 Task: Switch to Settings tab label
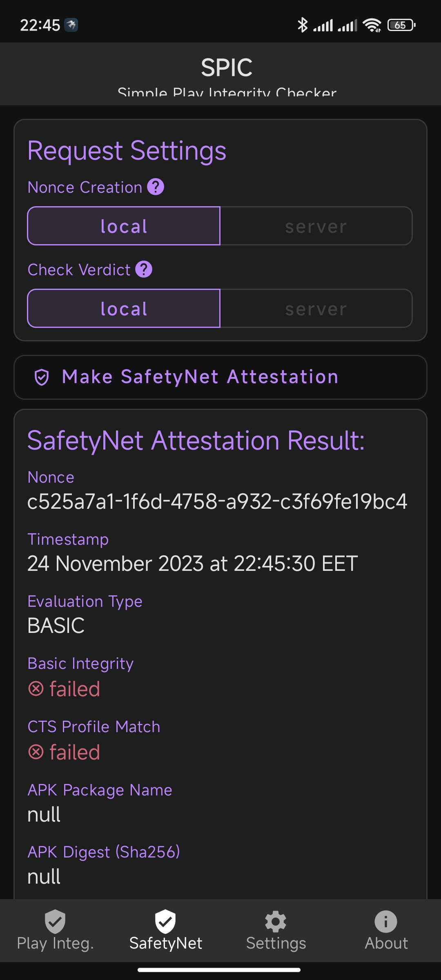(x=276, y=943)
